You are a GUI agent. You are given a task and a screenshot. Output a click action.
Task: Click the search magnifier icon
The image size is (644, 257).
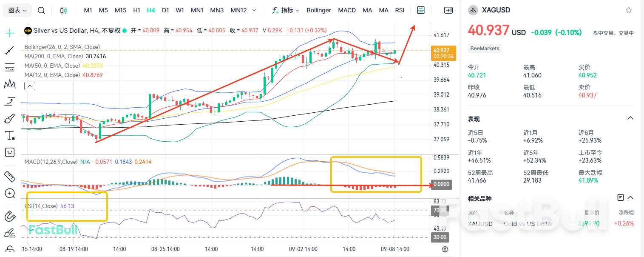coord(41,10)
